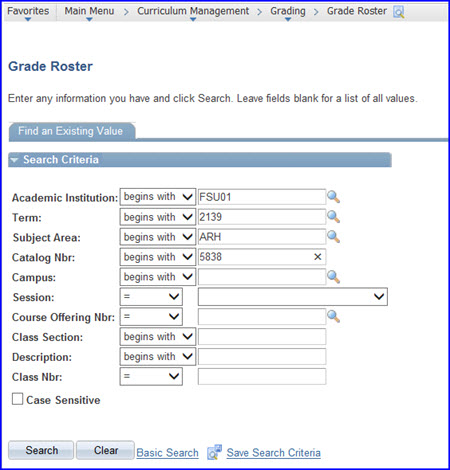
Task: Open the Session operator dropdown
Action: click(x=151, y=297)
